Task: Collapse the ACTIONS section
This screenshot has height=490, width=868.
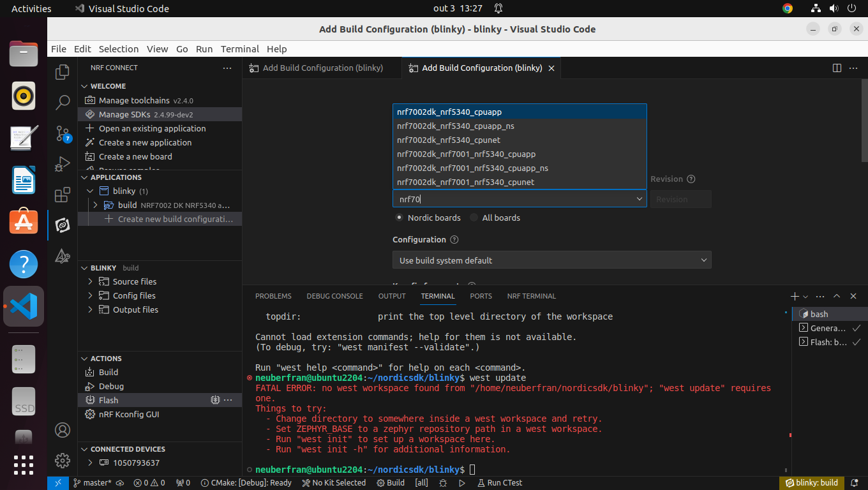Action: [84, 359]
